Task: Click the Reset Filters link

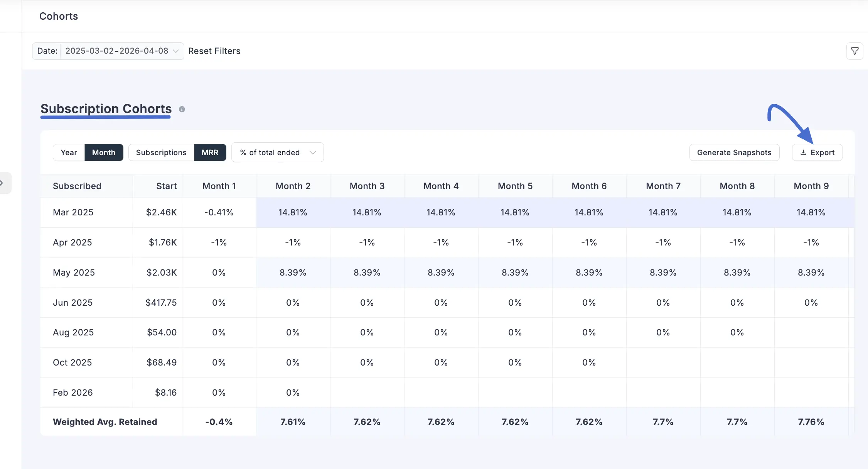Action: click(x=214, y=51)
